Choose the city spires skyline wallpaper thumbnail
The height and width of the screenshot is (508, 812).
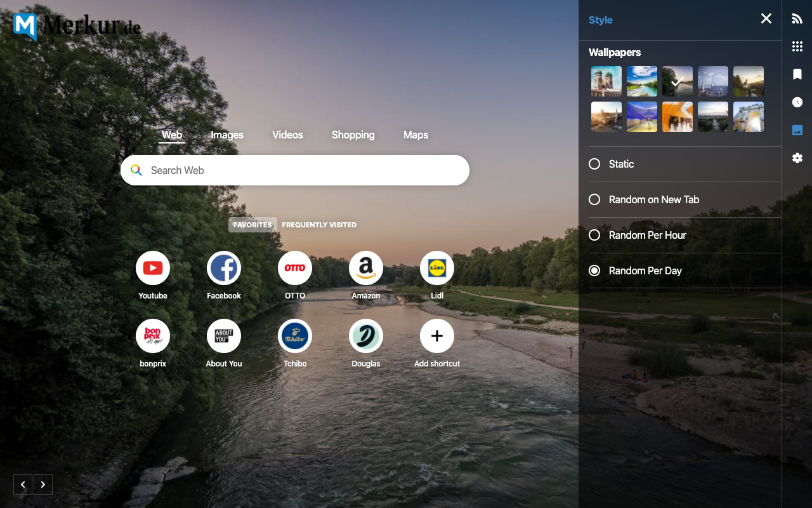(713, 81)
